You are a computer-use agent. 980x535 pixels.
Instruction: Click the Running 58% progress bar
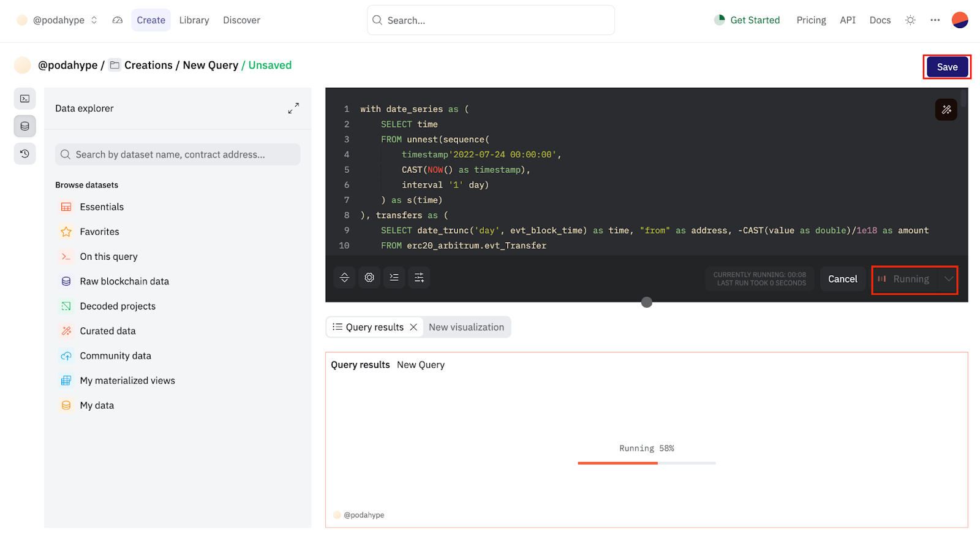647,463
